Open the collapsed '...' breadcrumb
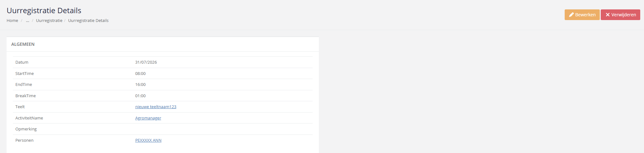This screenshot has height=153, width=644. [28, 21]
